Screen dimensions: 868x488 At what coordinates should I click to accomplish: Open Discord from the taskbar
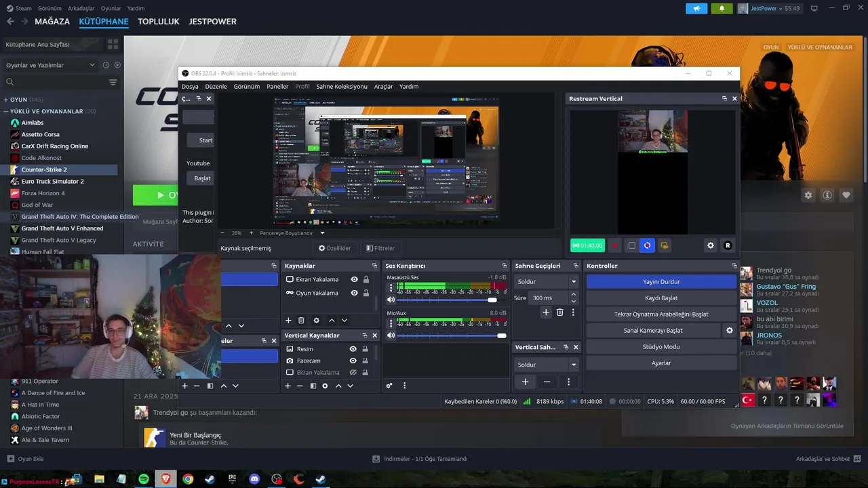[x=254, y=479]
